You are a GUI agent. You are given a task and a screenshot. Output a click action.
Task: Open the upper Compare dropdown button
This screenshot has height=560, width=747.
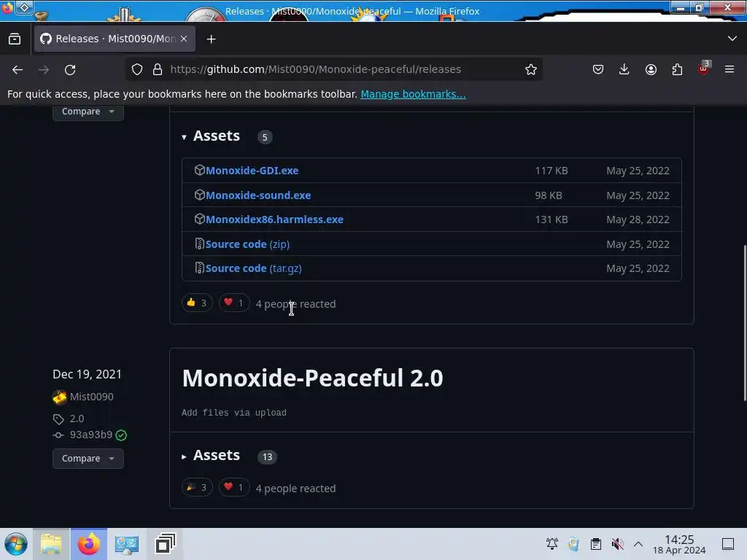tap(88, 112)
